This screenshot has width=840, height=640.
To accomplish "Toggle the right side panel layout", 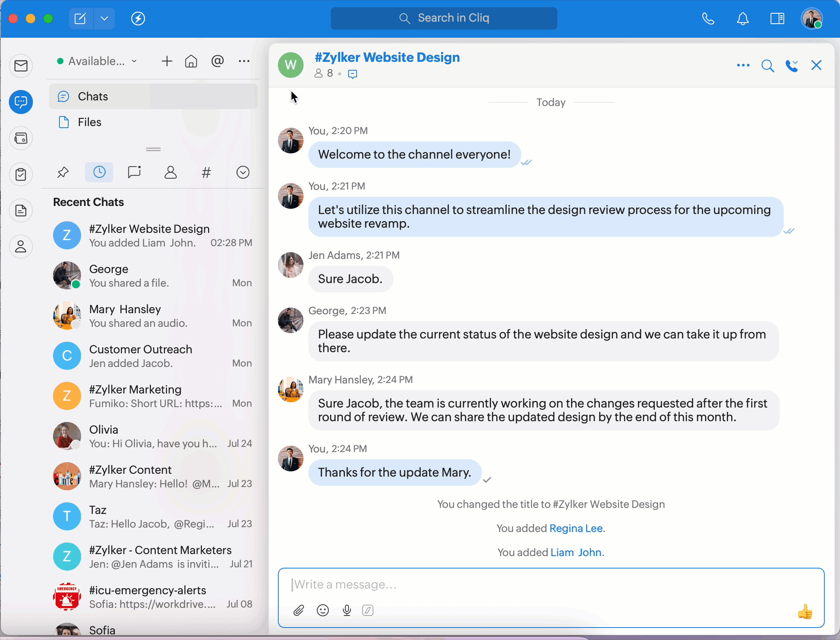I will [777, 18].
